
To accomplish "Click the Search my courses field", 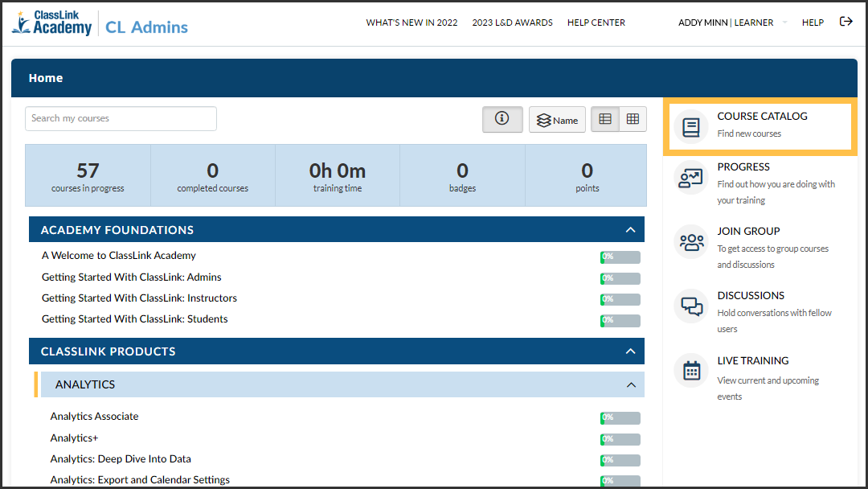I will (121, 118).
